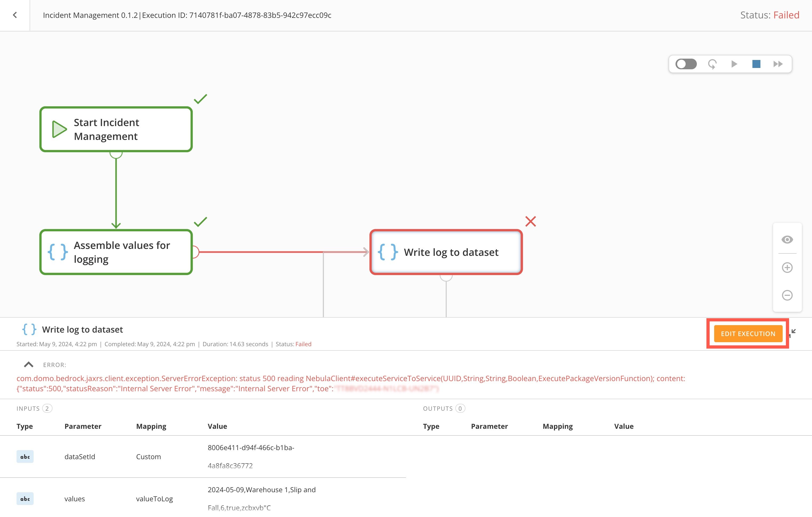Stop execution with the blue square
Viewport: 812px width, 517px height.
[756, 64]
